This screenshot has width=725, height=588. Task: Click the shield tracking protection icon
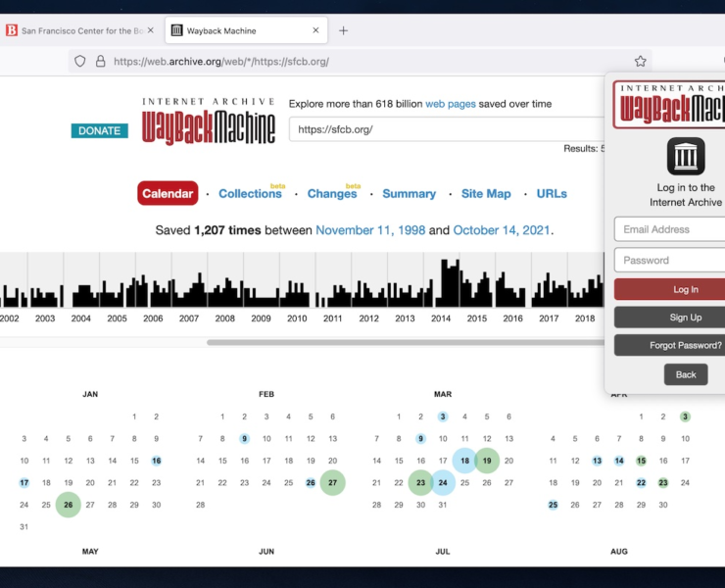80,61
